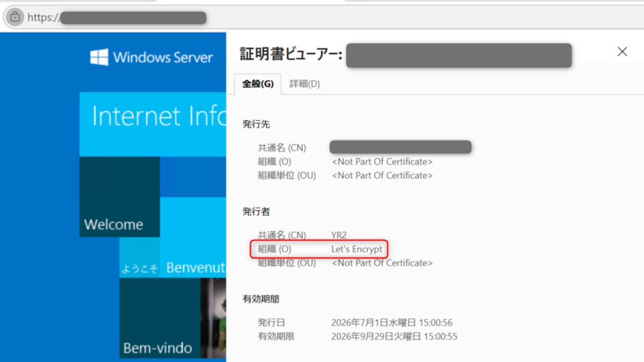This screenshot has width=644, height=362.
Task: Click the 発行先 section heading
Action: pyautogui.click(x=256, y=124)
